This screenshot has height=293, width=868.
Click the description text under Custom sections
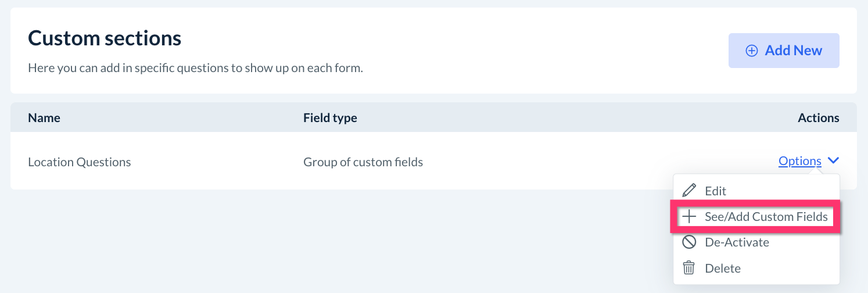click(195, 68)
